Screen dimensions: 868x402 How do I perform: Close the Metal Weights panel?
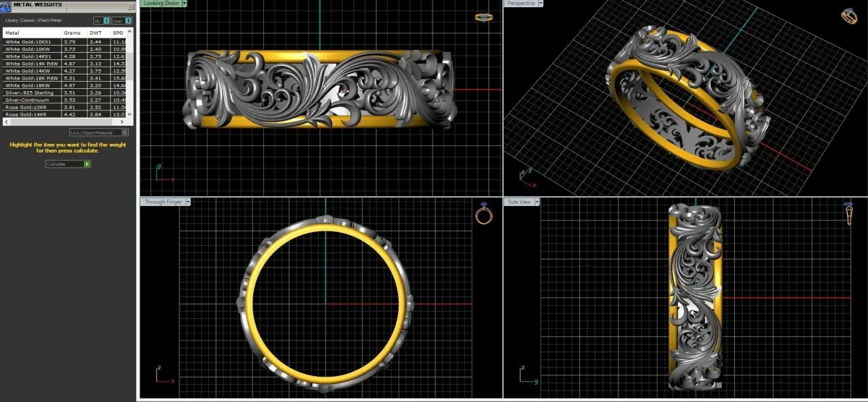[130, 7]
